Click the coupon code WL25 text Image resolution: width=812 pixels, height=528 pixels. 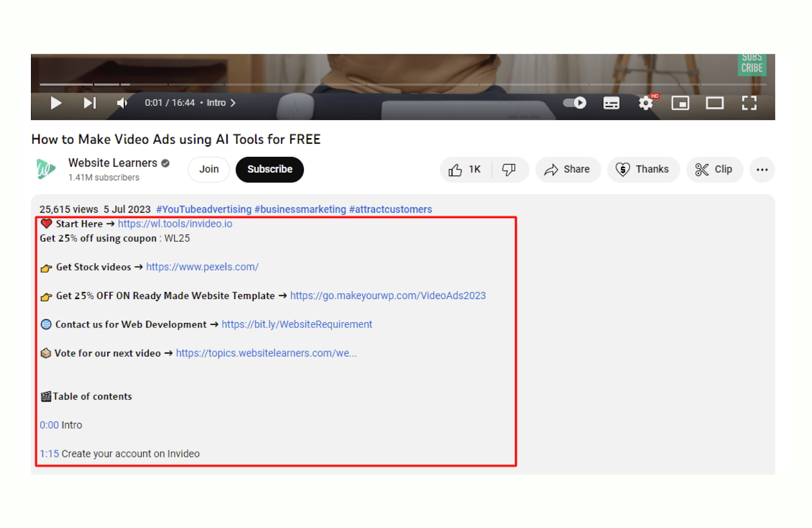pyautogui.click(x=177, y=239)
